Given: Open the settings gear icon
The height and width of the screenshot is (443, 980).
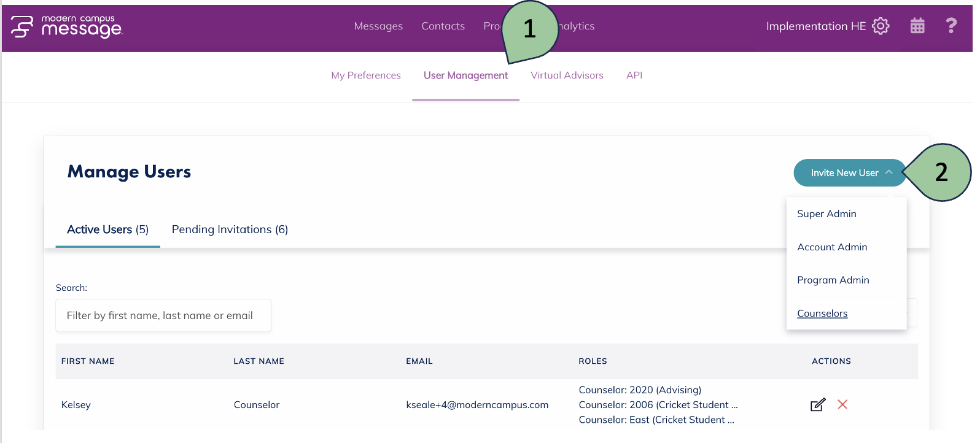Looking at the screenshot, I should [x=881, y=26].
